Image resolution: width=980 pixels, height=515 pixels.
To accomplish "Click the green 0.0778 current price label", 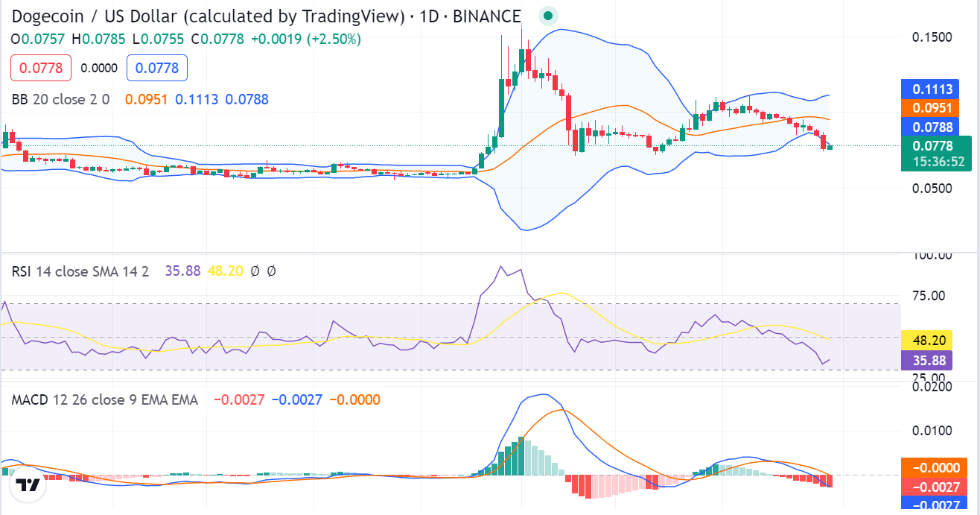I will [935, 145].
